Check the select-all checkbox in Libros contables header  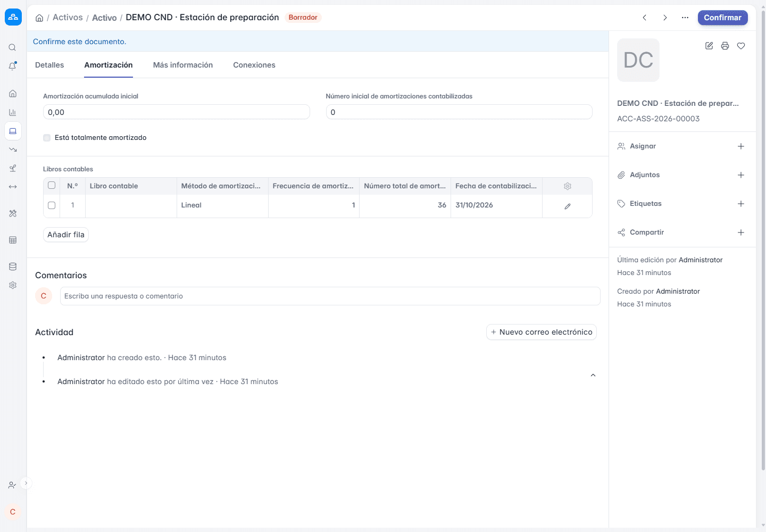(52, 185)
